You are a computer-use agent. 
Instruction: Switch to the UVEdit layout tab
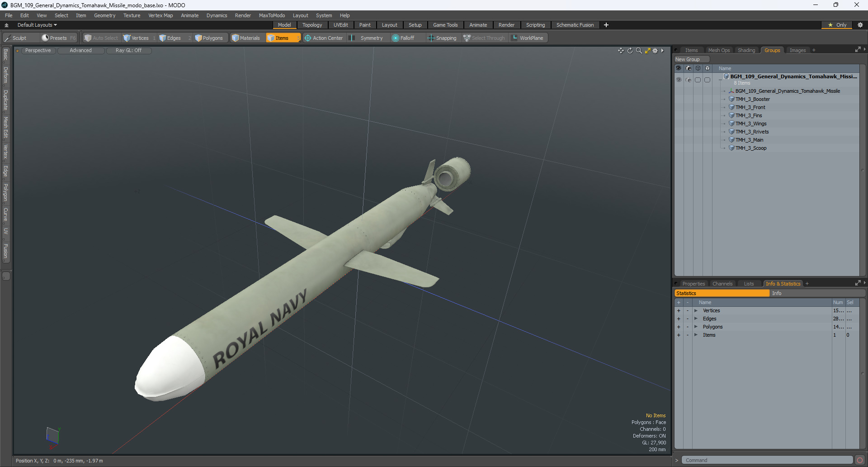click(x=340, y=25)
